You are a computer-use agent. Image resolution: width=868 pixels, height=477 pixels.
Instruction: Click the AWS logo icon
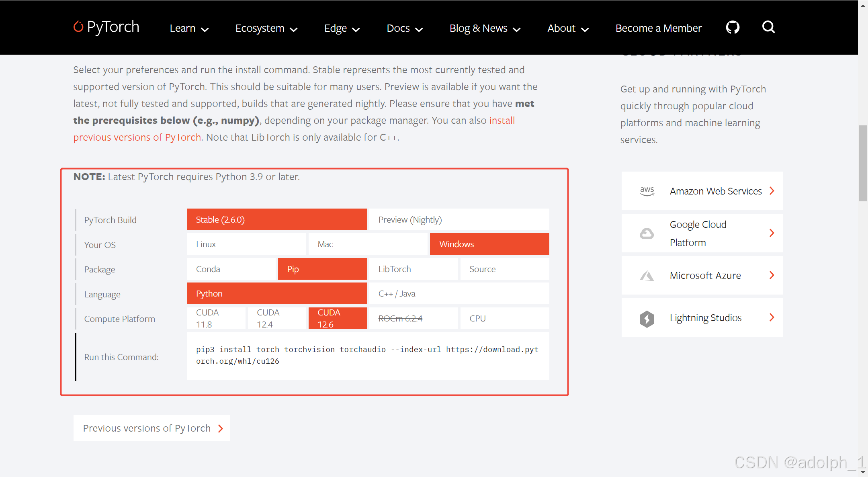pos(647,191)
